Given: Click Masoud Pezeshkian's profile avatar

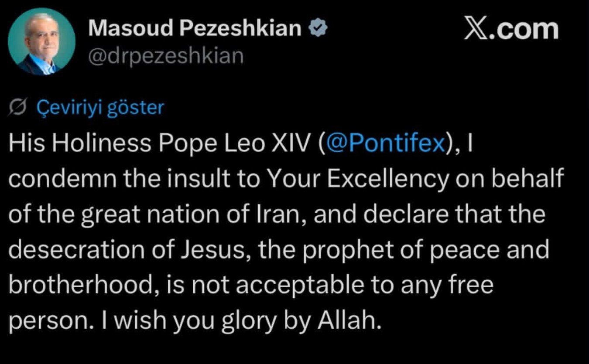Looking at the screenshot, I should (41, 42).
